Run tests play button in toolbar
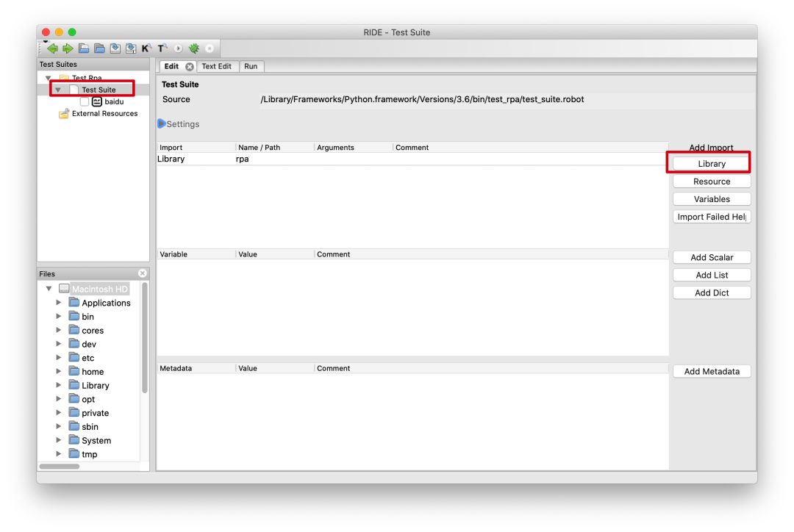This screenshot has height=532, width=794. (x=178, y=48)
